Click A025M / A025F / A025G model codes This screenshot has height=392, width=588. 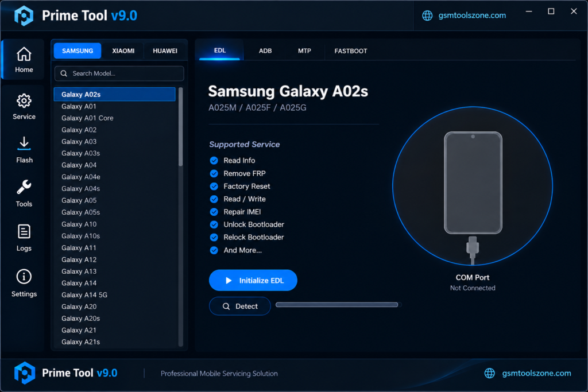point(257,108)
